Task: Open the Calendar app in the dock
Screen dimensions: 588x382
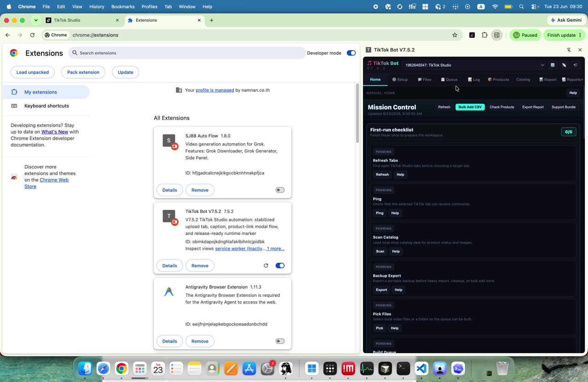Action: [158, 368]
